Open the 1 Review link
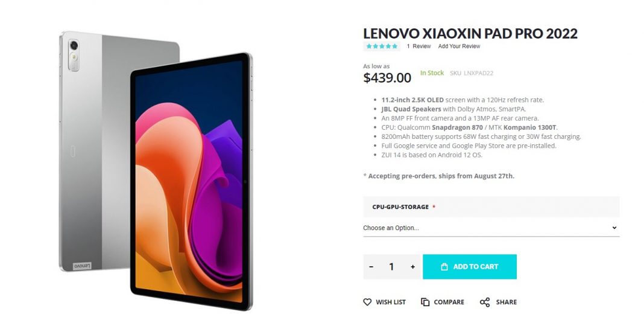644x314 pixels. 418,46
